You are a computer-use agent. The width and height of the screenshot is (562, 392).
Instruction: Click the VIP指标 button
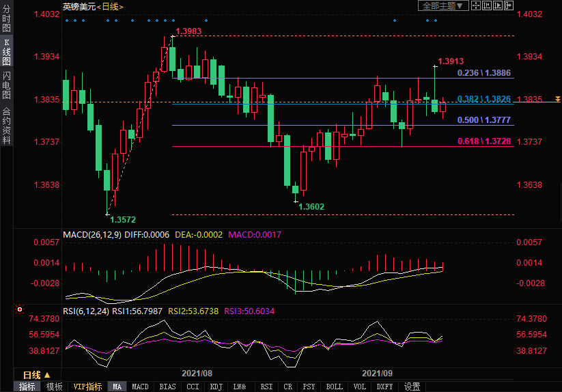(x=87, y=387)
